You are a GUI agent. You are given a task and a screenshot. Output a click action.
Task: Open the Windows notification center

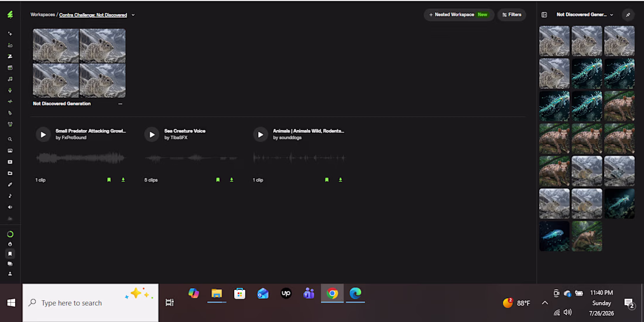(x=629, y=303)
